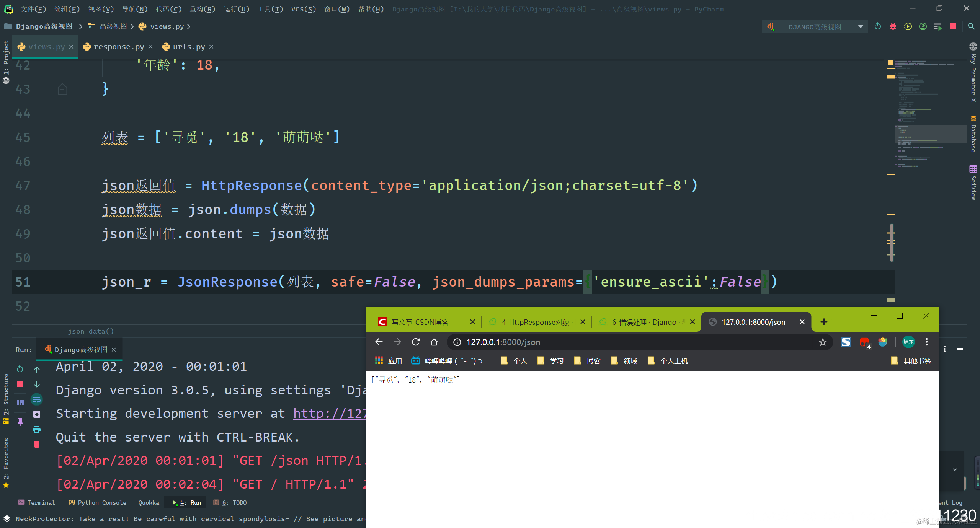
Task: Open 重构(R) menu
Action: click(x=203, y=9)
